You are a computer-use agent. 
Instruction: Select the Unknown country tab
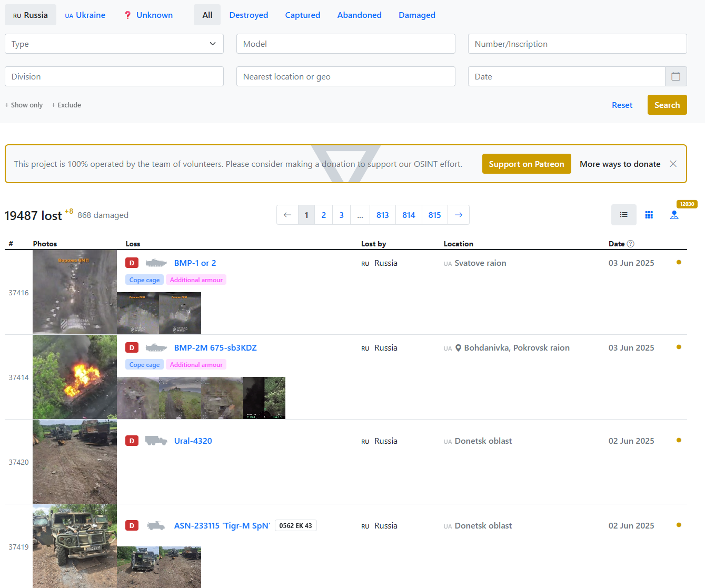pyautogui.click(x=148, y=15)
